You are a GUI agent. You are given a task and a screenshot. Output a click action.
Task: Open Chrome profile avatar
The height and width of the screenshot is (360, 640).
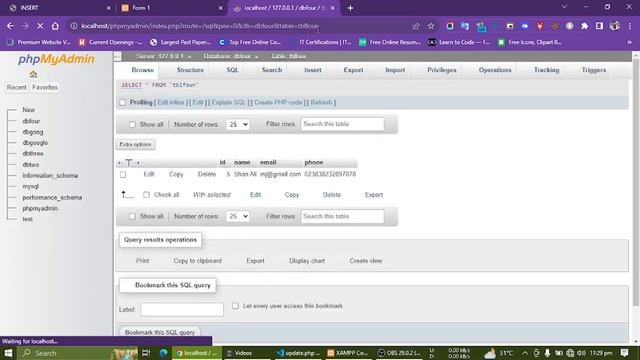click(614, 26)
